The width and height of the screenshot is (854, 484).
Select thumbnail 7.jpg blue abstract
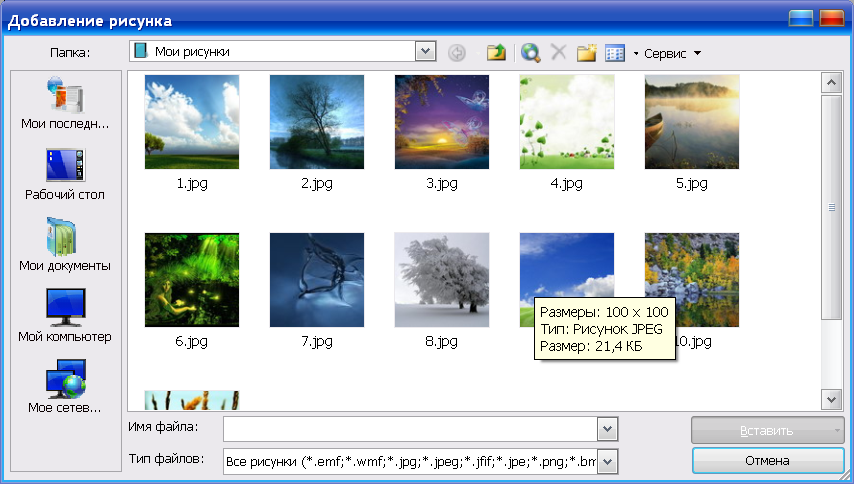click(x=317, y=280)
